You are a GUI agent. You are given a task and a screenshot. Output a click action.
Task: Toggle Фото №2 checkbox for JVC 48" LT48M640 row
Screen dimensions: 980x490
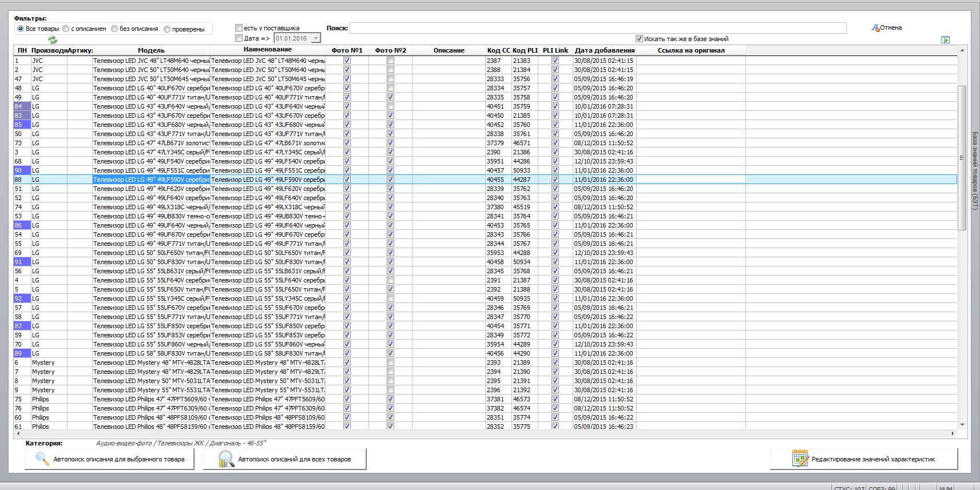(390, 60)
